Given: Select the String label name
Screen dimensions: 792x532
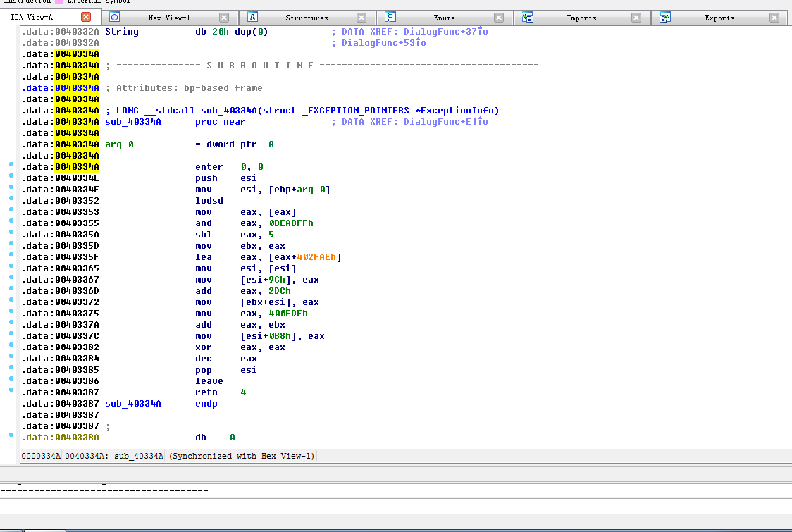Looking at the screenshot, I should [122, 31].
